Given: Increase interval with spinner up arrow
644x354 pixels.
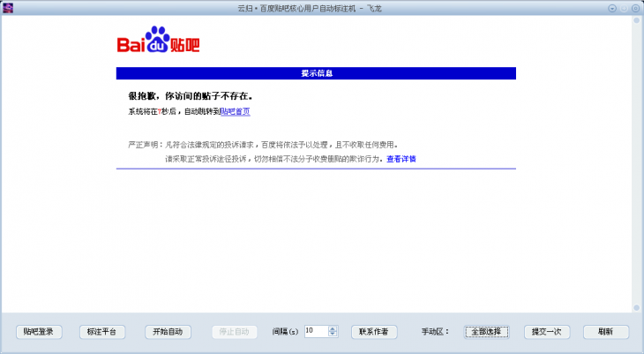Looking at the screenshot, I should pyautogui.click(x=333, y=328).
